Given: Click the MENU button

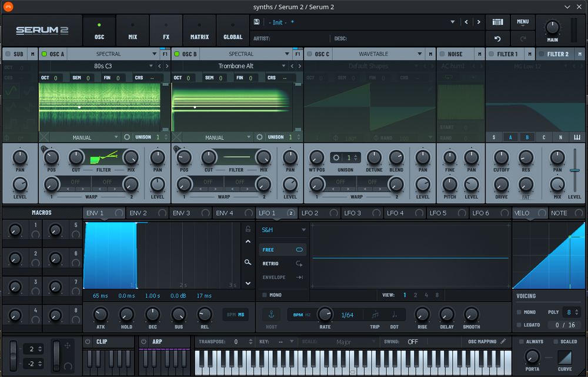Looking at the screenshot, I should pyautogui.click(x=523, y=22).
